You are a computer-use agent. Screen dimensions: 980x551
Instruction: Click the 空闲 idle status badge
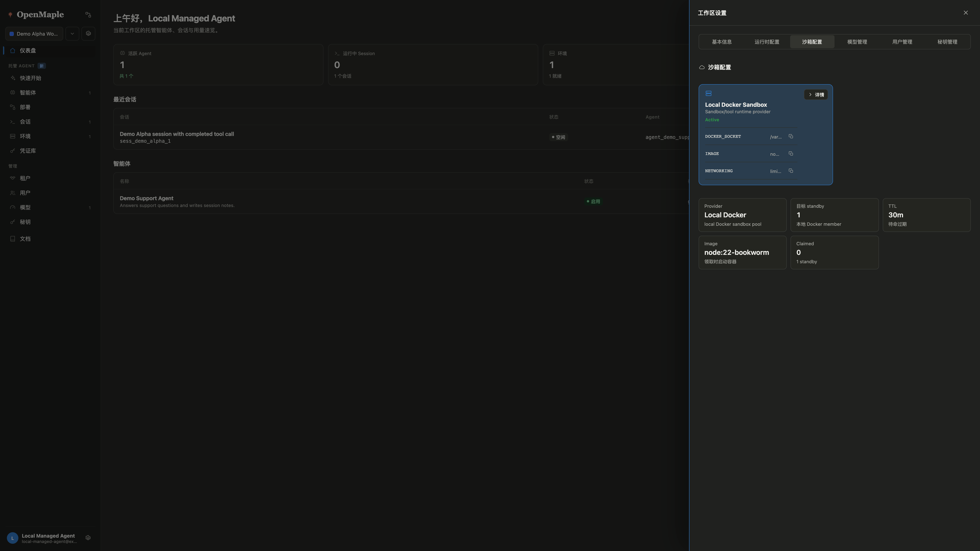(559, 137)
